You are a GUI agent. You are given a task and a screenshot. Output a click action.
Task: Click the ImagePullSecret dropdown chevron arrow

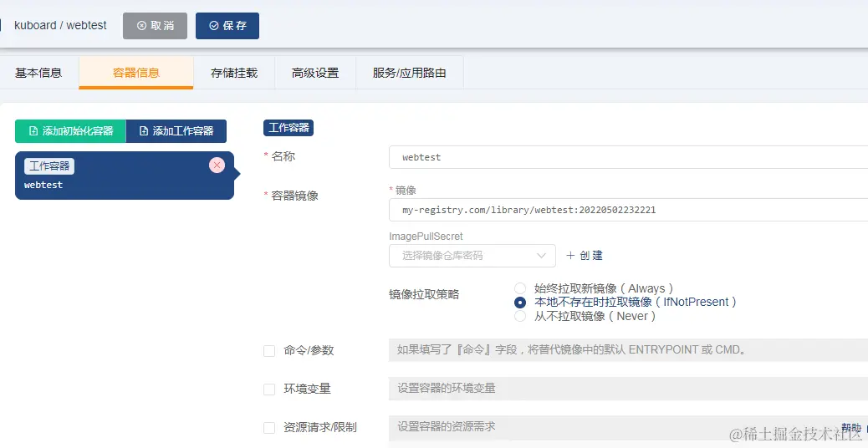(541, 256)
